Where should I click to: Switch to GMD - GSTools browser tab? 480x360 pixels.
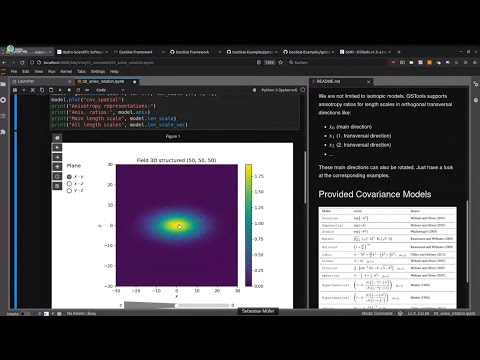365,52
